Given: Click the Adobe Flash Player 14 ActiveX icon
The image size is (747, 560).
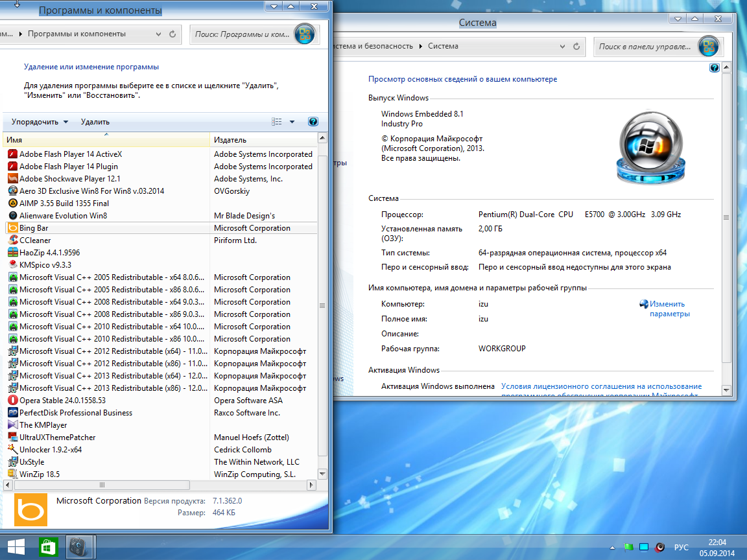Looking at the screenshot, I should (13, 154).
